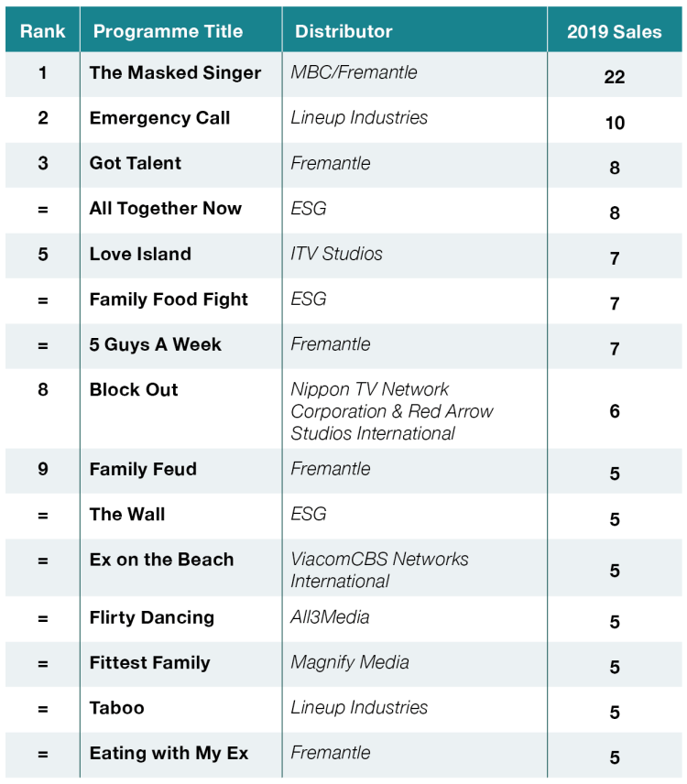The height and width of the screenshot is (784, 687).
Task: Click the Love Island title
Action: [140, 254]
